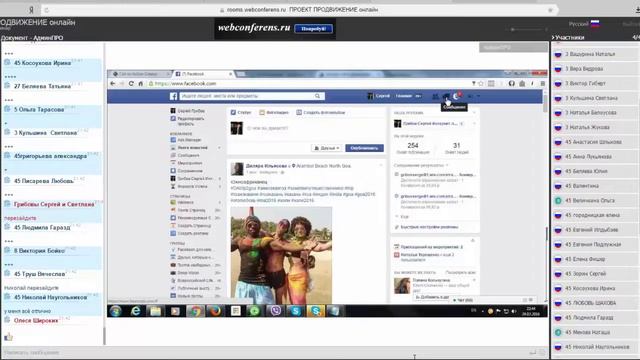Open Ads Manager in Facebook sidebar
640x360 pixels.
click(x=186, y=140)
